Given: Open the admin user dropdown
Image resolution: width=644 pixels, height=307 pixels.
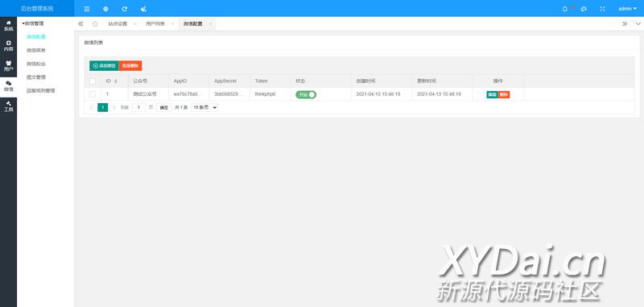Looking at the screenshot, I should 628,9.
